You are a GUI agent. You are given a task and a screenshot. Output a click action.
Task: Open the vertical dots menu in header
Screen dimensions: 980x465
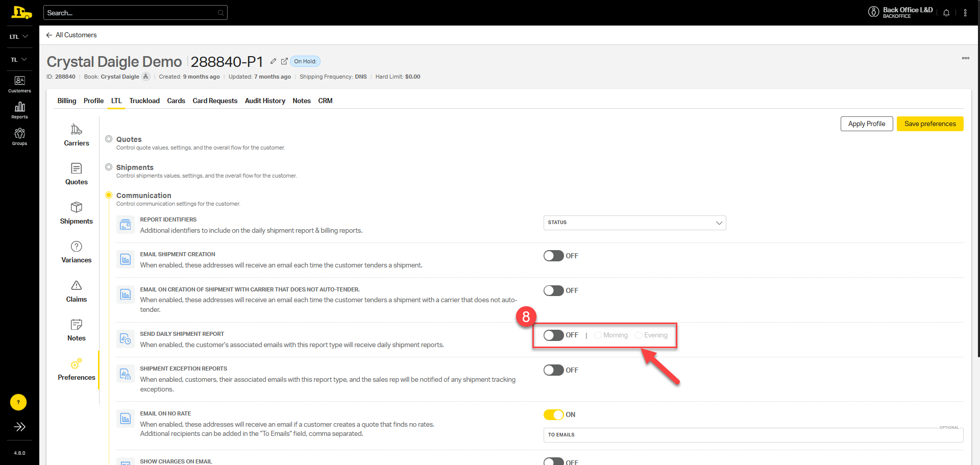point(965,13)
